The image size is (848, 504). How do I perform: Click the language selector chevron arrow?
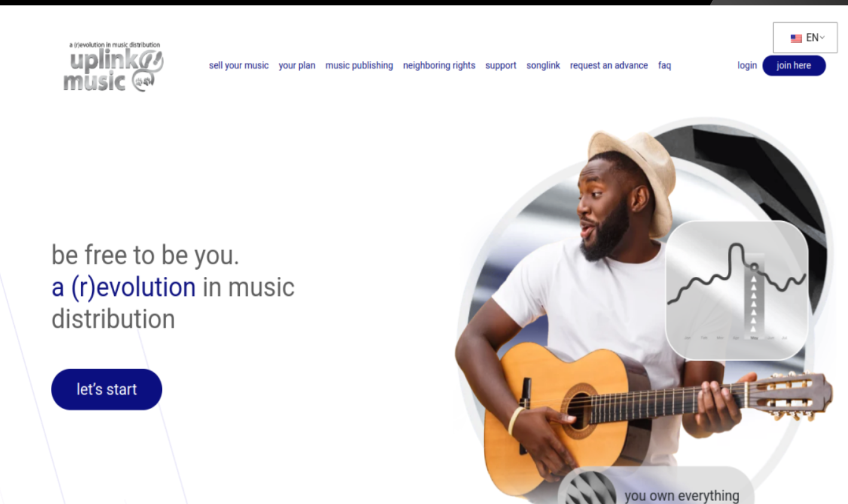coord(822,38)
